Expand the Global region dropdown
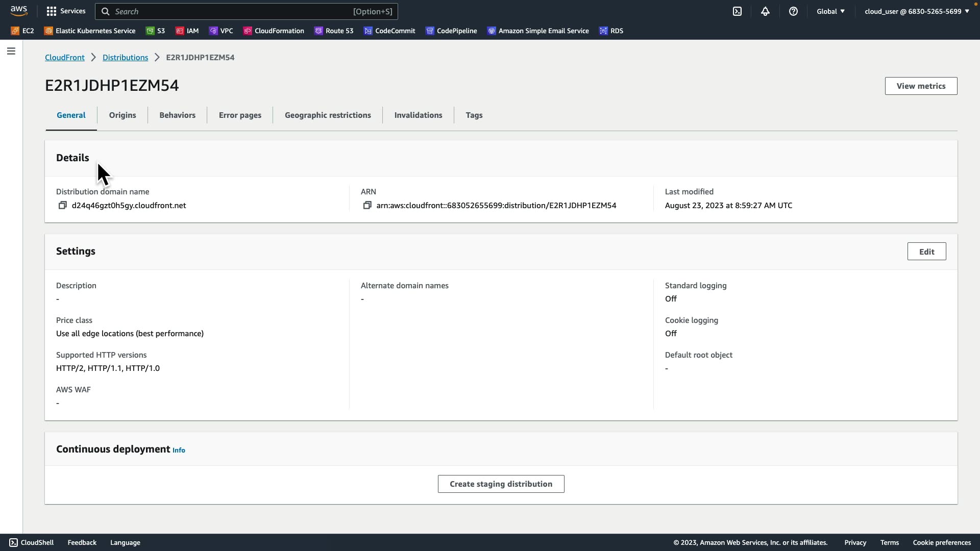980x551 pixels. pyautogui.click(x=830, y=11)
